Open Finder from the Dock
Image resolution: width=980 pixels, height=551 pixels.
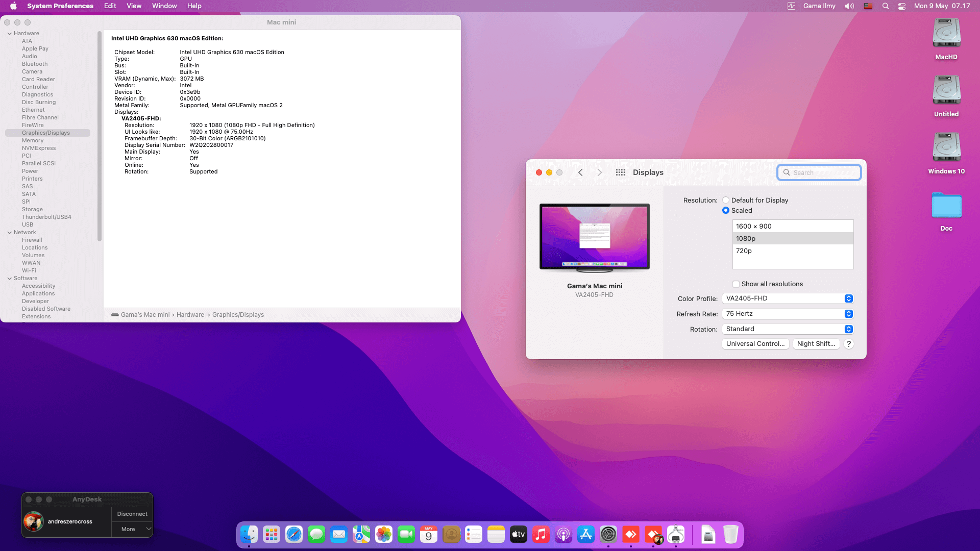(x=249, y=534)
